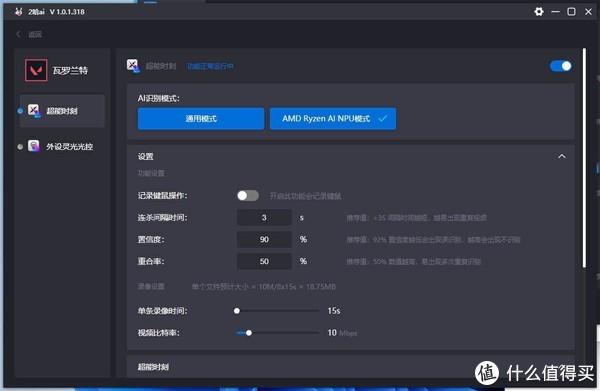This screenshot has width=600, height=391.
Task: Choose 通用模式 recognition mode
Action: [201, 119]
